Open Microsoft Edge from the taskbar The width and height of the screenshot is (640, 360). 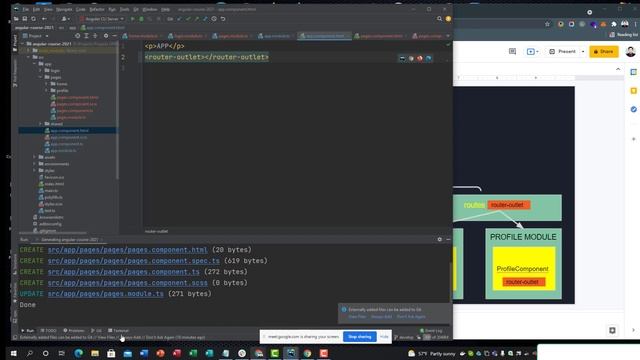78,353
